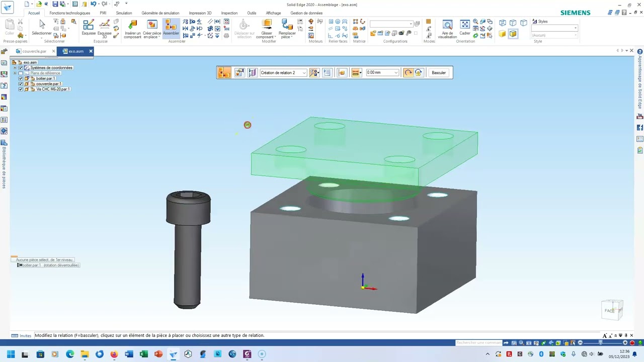Open File Explorer from the taskbar

click(x=85, y=354)
